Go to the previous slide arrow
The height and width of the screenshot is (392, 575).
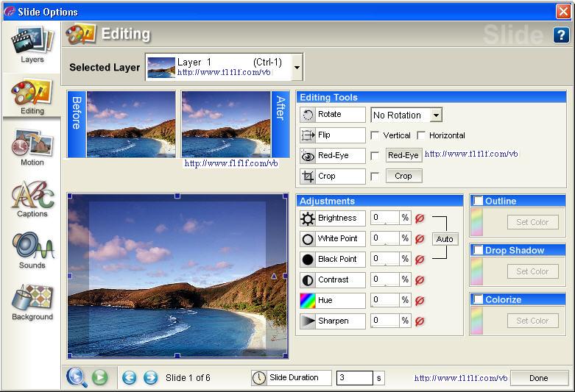[129, 378]
